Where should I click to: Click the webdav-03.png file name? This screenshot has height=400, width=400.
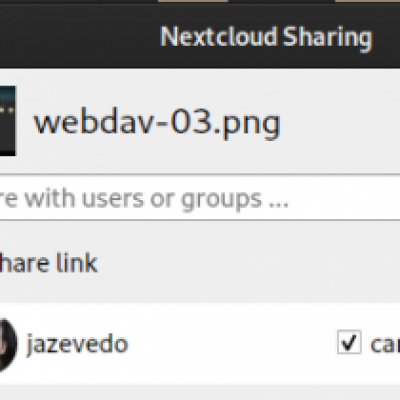pos(157,123)
